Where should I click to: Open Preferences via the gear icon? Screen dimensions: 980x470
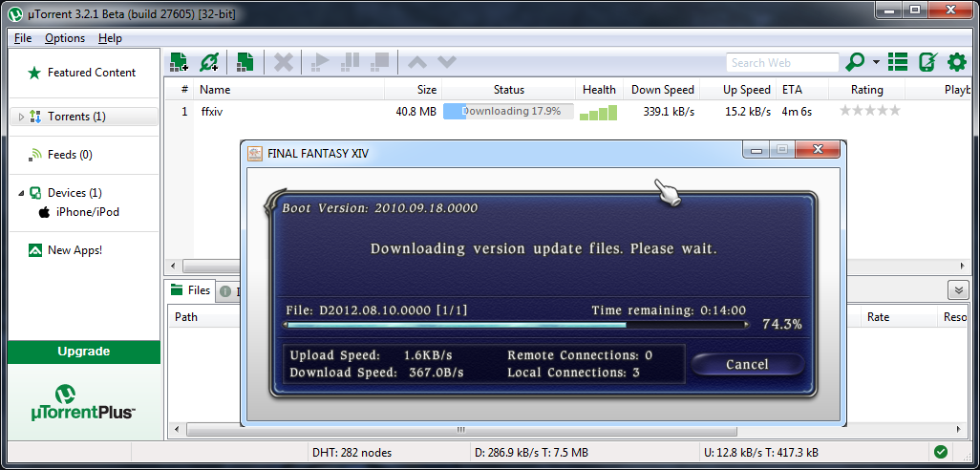point(956,63)
